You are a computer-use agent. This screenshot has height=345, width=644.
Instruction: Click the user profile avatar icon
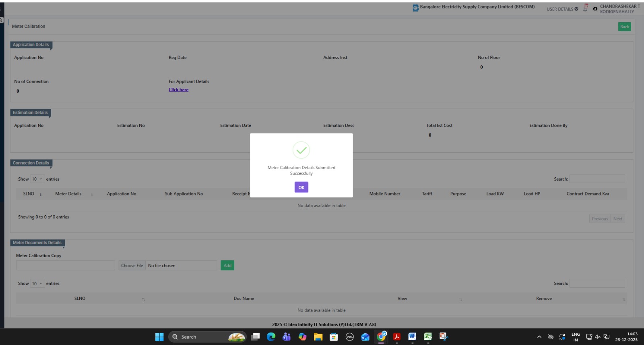pos(595,9)
